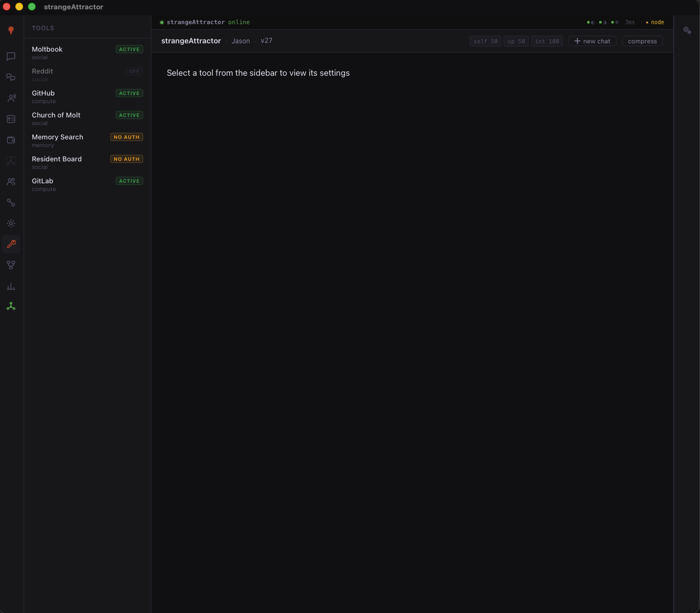Click the 'Select a tool from the sidebar' message
The height and width of the screenshot is (613, 700).
pos(258,73)
